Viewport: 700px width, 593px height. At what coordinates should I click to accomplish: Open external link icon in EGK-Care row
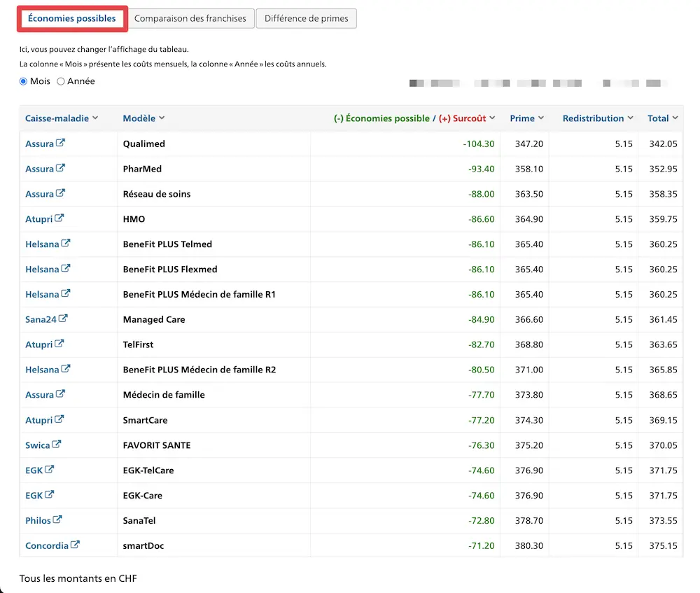coord(49,494)
